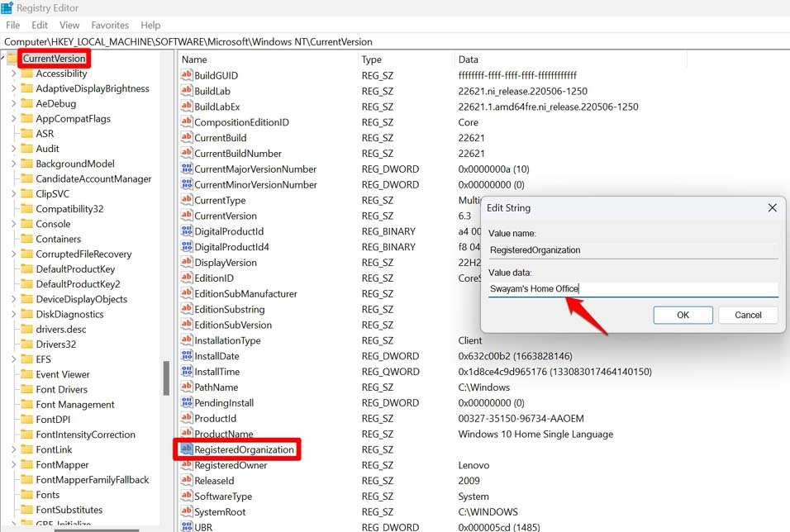This screenshot has width=790, height=532.
Task: Select the CandidateAccountManager key
Action: [x=93, y=178]
